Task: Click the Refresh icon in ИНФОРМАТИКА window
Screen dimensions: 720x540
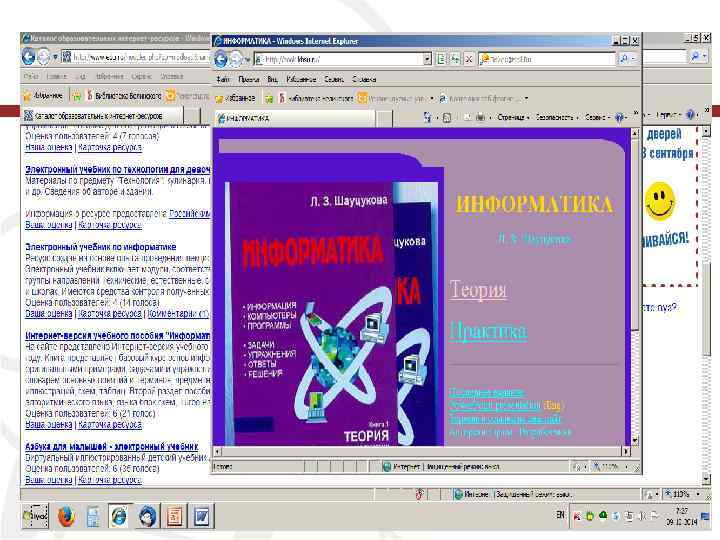Action: point(455,59)
